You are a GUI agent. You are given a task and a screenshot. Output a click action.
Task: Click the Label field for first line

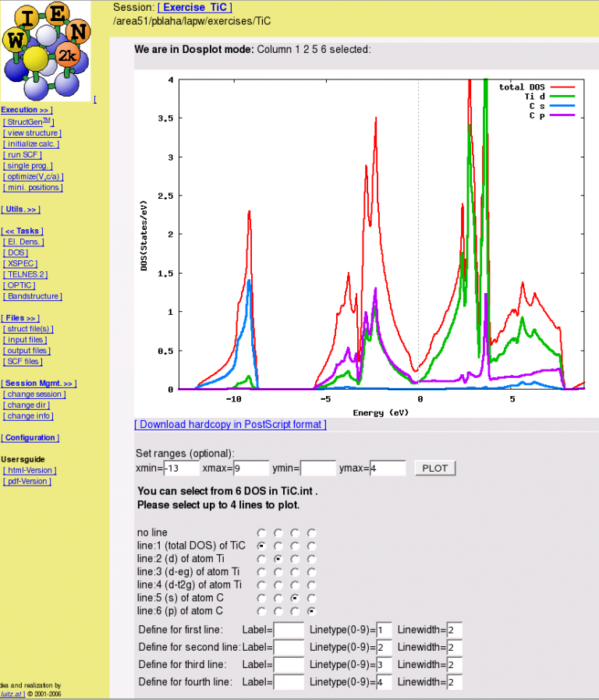pos(289,630)
